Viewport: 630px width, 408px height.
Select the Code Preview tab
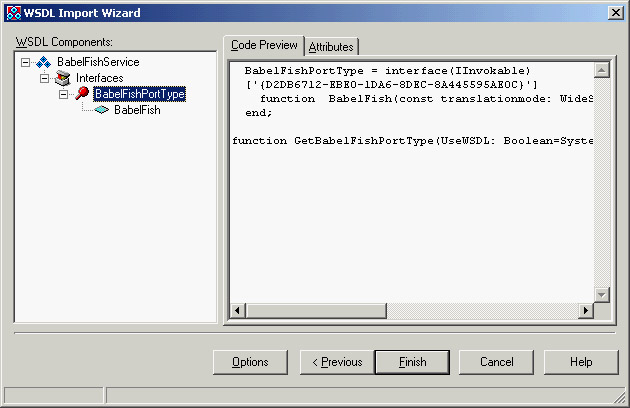tap(264, 46)
